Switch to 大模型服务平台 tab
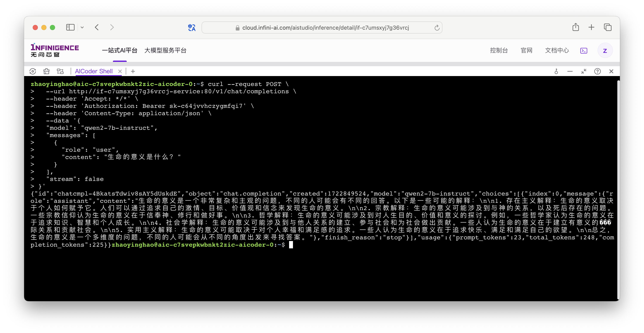 point(165,50)
